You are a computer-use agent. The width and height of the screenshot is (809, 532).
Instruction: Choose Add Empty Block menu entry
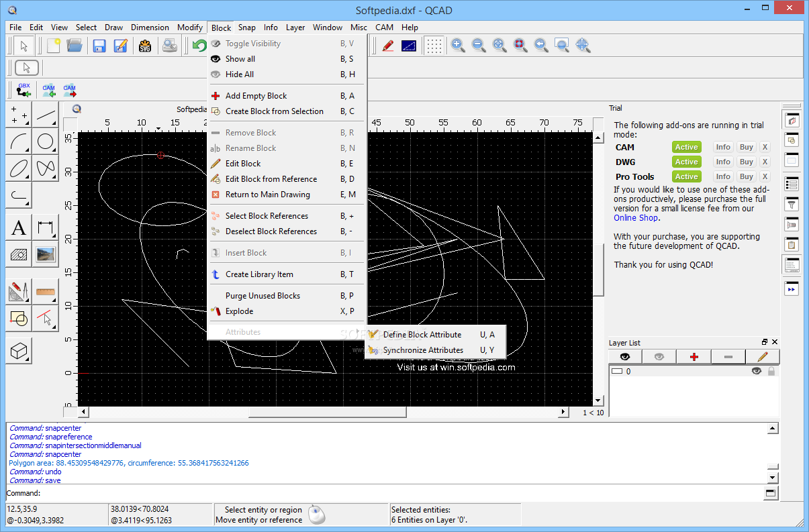(x=287, y=96)
